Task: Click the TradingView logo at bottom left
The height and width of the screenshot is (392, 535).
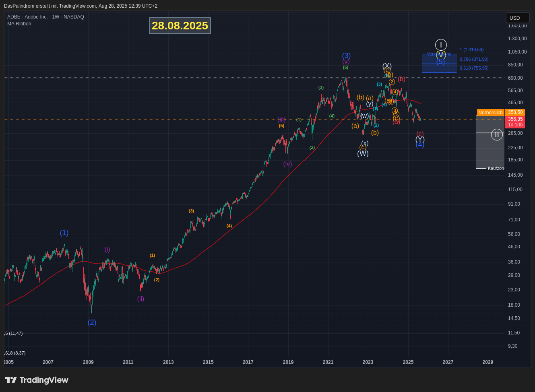Action: tap(37, 380)
